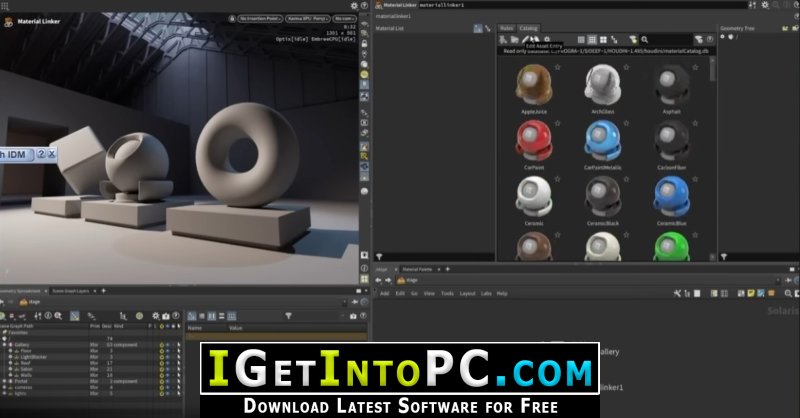Screen dimensions: 800x418
Task: Open the Layout menu in network editor
Action: [x=467, y=293]
